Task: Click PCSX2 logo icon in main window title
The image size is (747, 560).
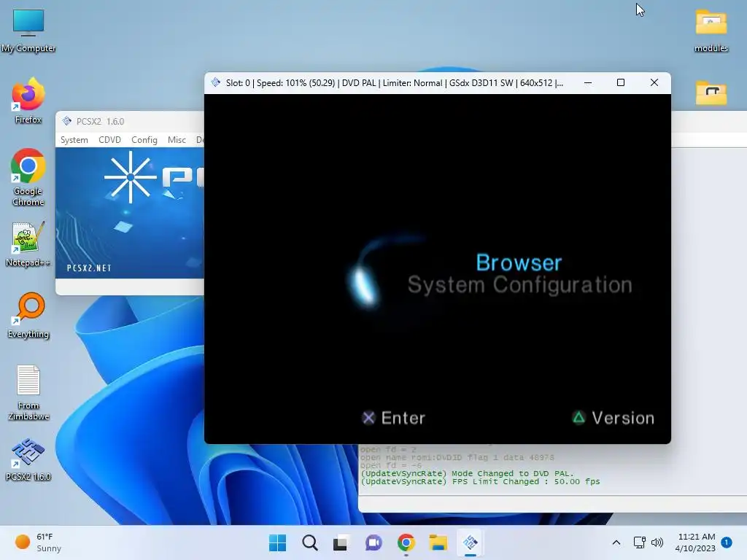Action: pyautogui.click(x=66, y=121)
